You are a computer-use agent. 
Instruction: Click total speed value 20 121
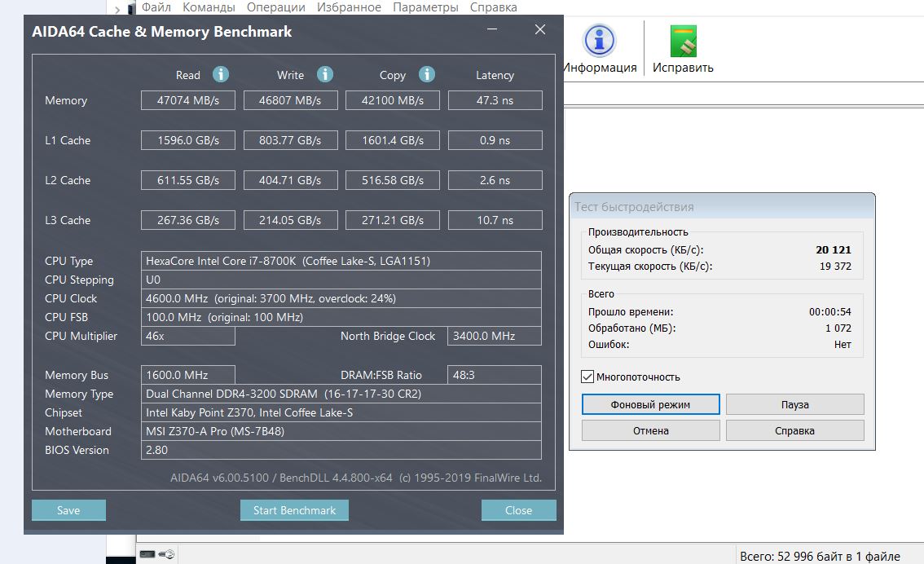point(834,250)
